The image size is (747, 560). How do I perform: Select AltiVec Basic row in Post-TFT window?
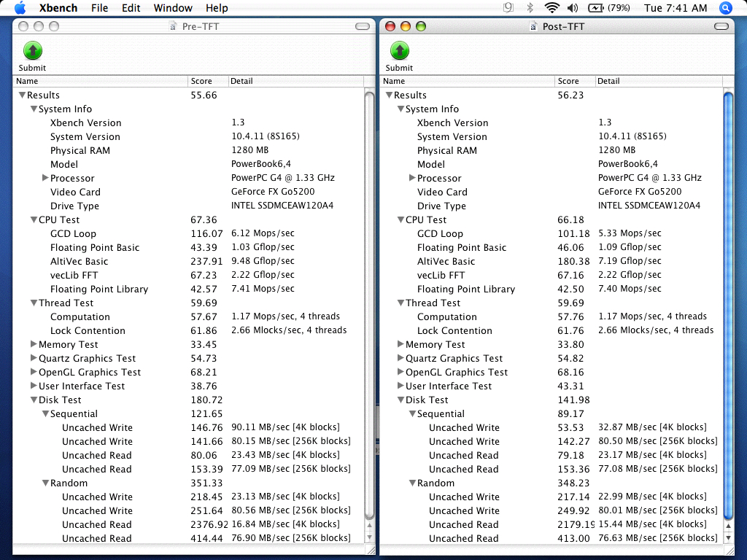click(551, 261)
